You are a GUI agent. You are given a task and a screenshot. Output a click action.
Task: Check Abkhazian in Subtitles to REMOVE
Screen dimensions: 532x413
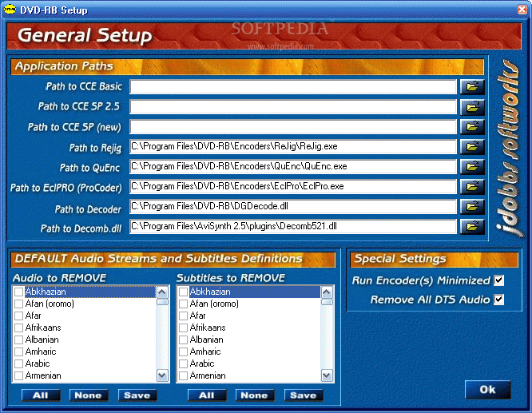click(x=184, y=292)
